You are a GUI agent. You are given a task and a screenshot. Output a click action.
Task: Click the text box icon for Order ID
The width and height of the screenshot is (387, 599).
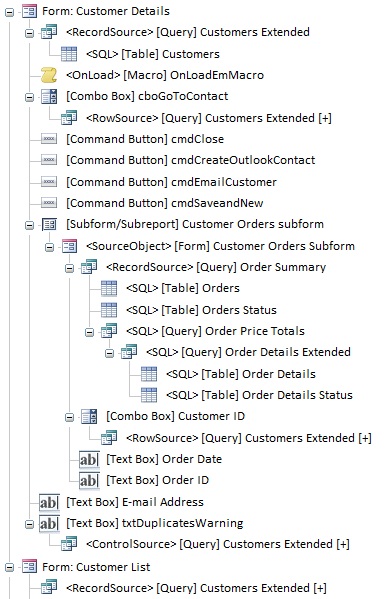89,480
